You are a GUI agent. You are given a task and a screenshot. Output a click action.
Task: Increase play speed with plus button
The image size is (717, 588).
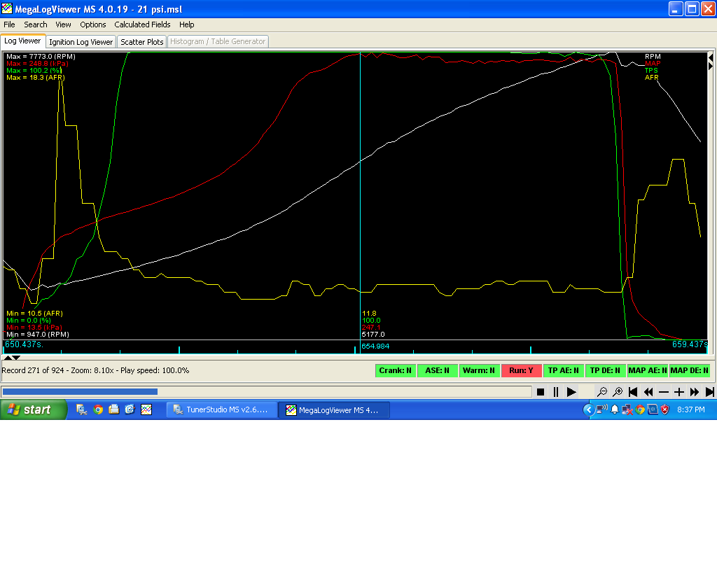678,392
